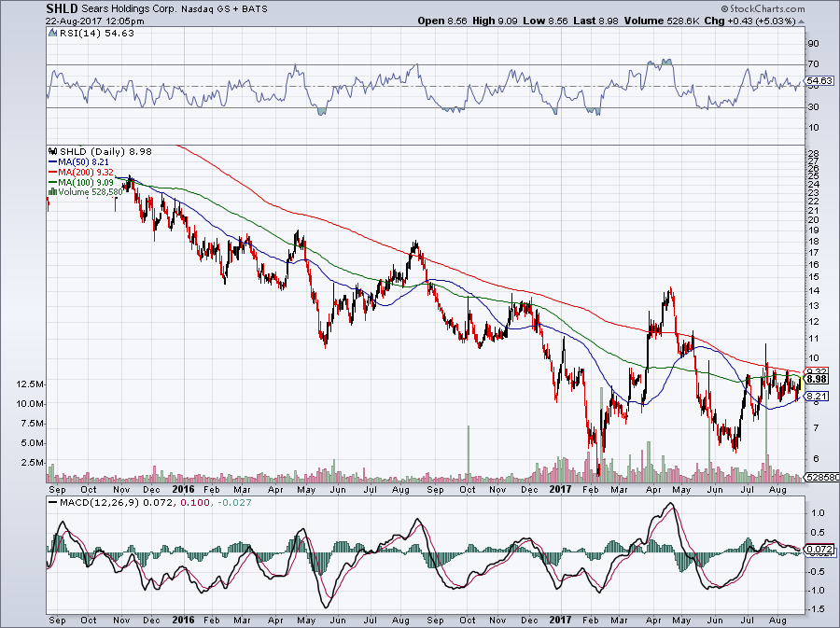This screenshot has width=840, height=628.
Task: Click the 528580 volume tag on right axis
Action: pyautogui.click(x=822, y=477)
